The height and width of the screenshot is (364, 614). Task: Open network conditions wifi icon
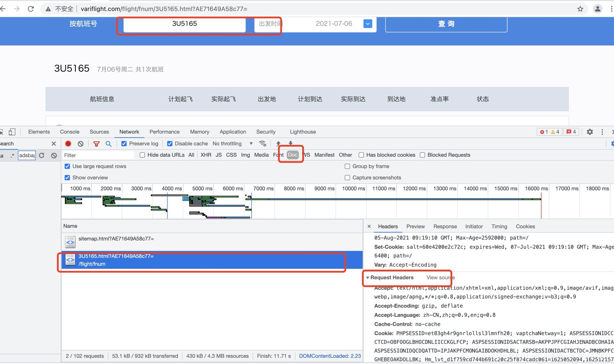click(263, 143)
